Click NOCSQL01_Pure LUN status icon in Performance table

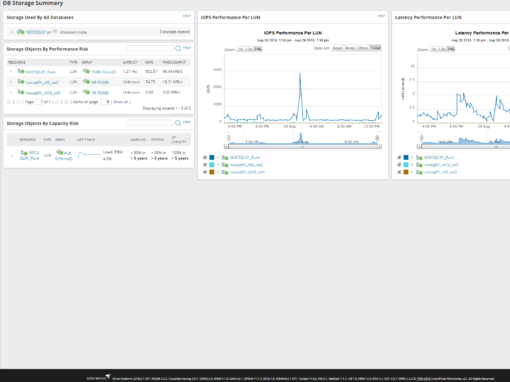tap(21, 71)
